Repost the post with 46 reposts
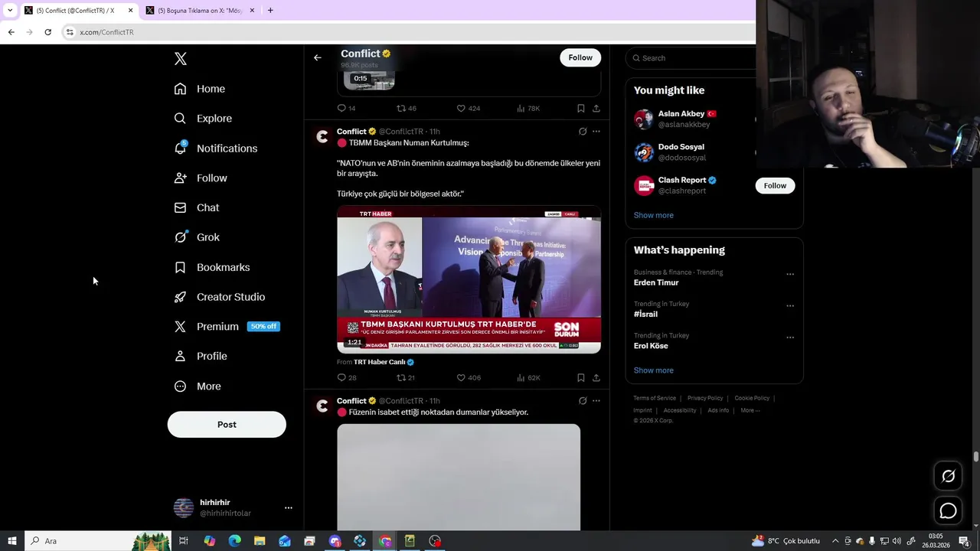This screenshot has width=980, height=551. 407,109
